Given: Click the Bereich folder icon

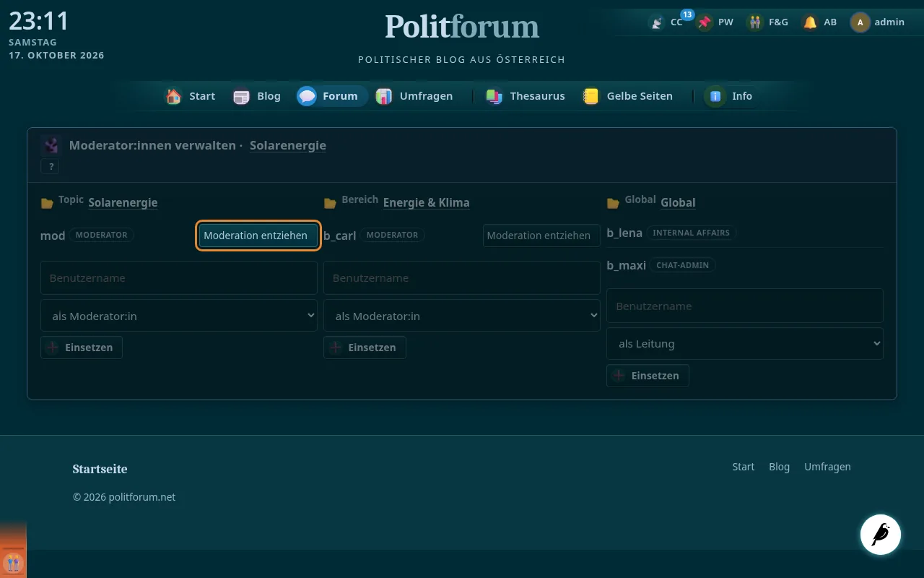Looking at the screenshot, I should 330,204.
